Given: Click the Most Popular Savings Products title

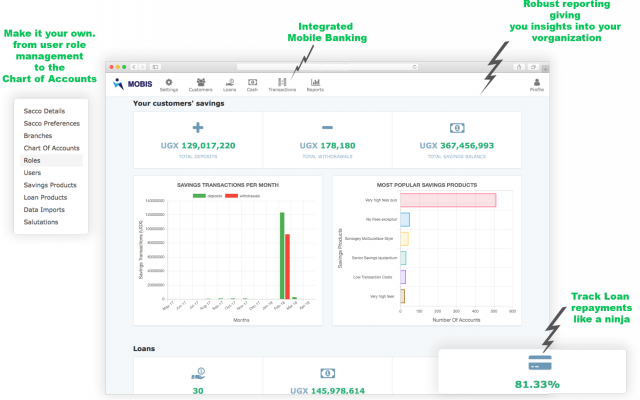Looking at the screenshot, I should coord(427,185).
